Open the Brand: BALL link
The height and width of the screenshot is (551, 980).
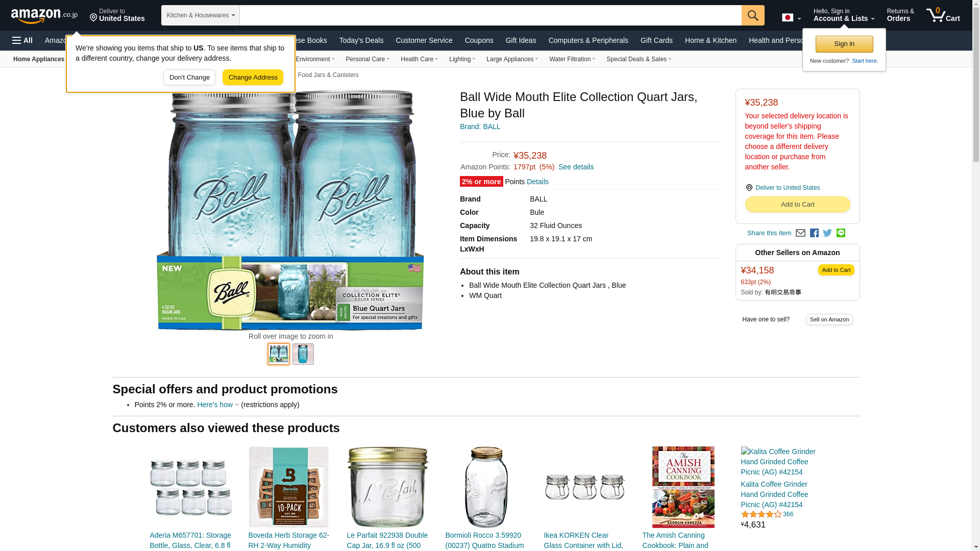[480, 127]
